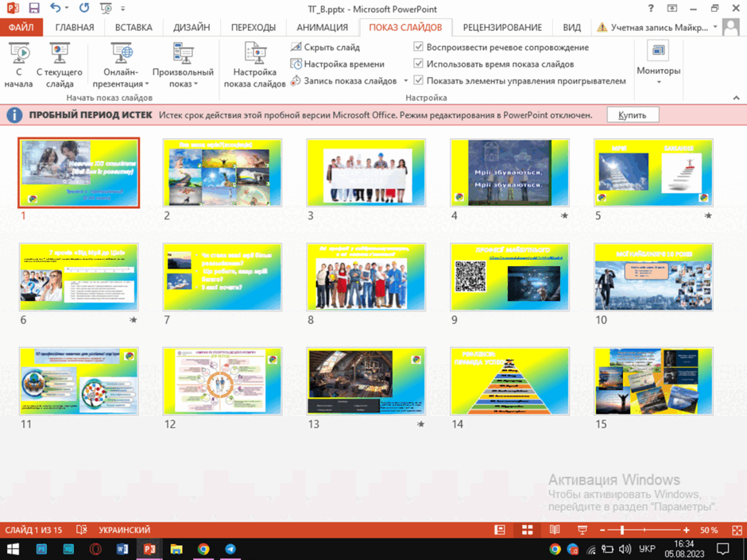Select slide 12 thumbnail
This screenshot has height=560, width=747.
click(223, 381)
